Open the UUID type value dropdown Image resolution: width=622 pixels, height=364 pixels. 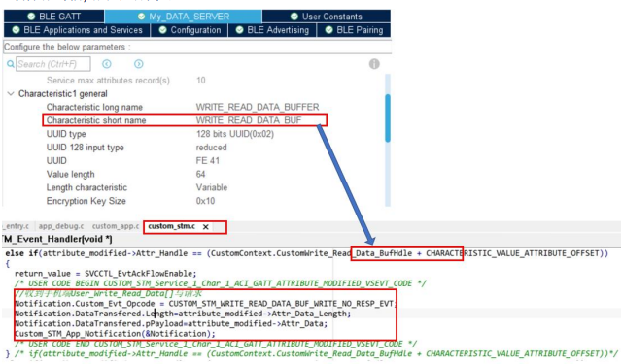(235, 134)
